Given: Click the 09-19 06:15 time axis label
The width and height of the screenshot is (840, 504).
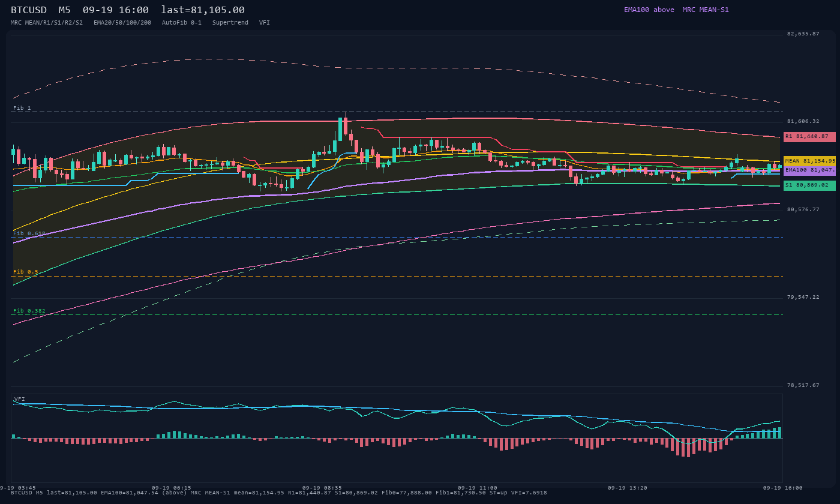Looking at the screenshot, I should (172, 488).
